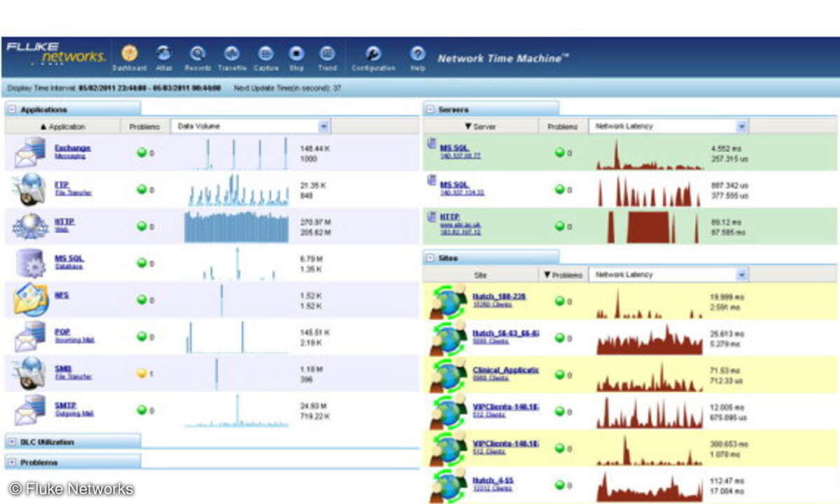Collapse the Sites panel
The height and width of the screenshot is (504, 840).
point(430,258)
